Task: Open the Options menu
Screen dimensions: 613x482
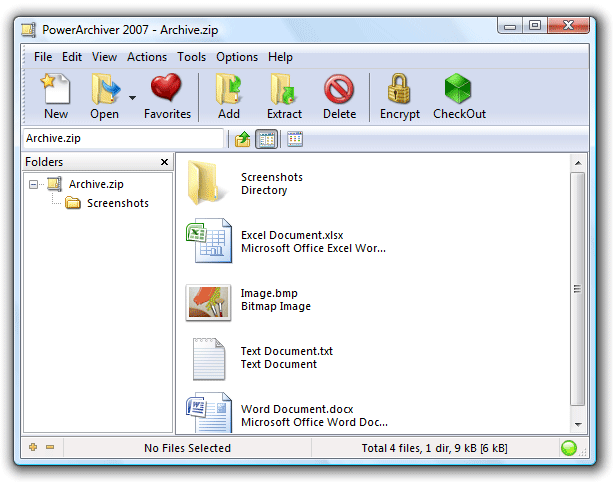Action: pos(237,57)
